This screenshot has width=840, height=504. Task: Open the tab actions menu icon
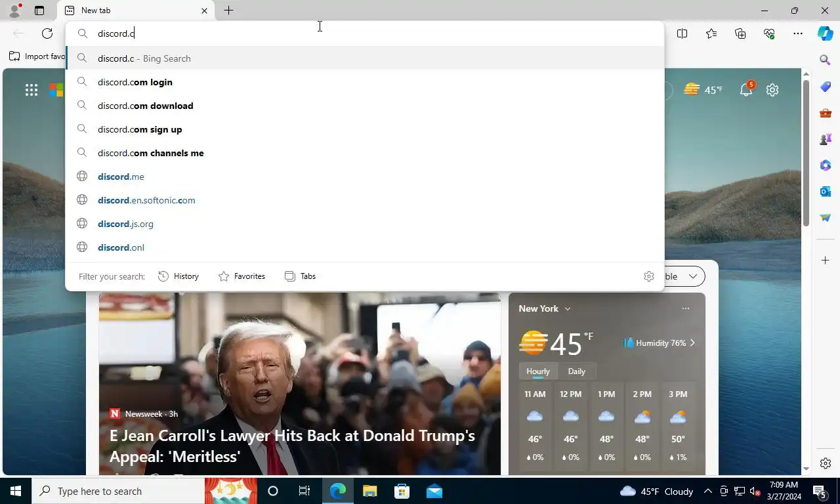point(39,10)
